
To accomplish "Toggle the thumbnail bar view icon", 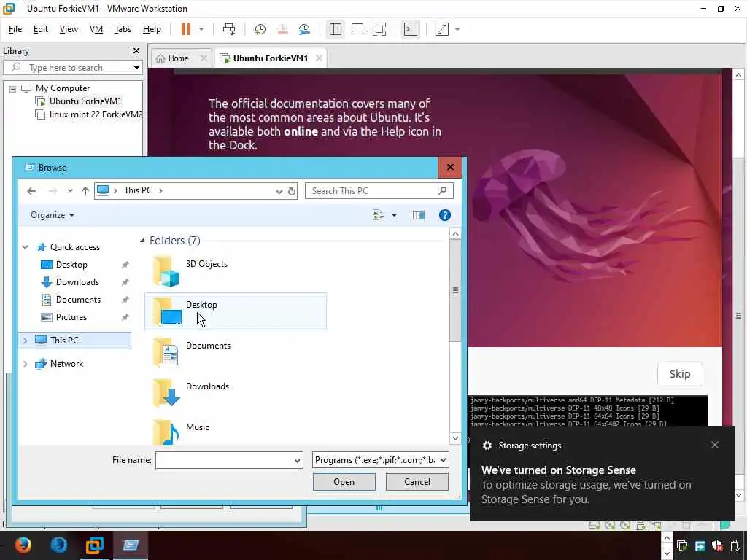I will point(357,29).
